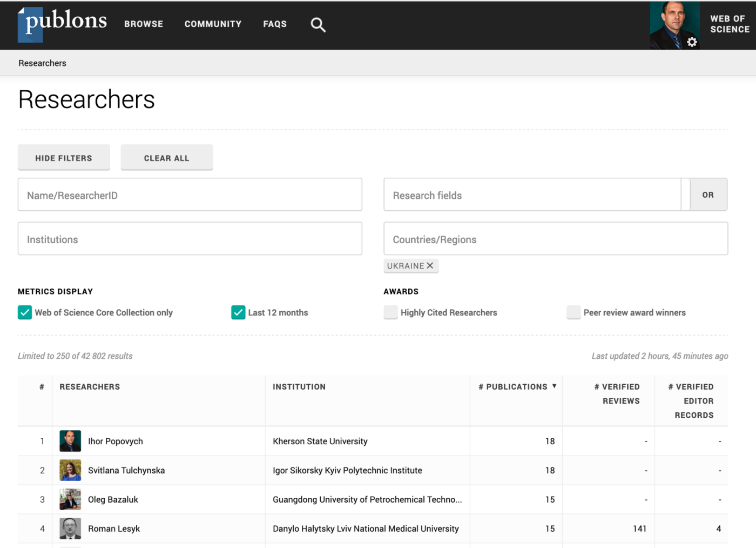756x548 pixels.
Task: Open Oleg Bazaluk's profile photo
Action: coord(70,499)
